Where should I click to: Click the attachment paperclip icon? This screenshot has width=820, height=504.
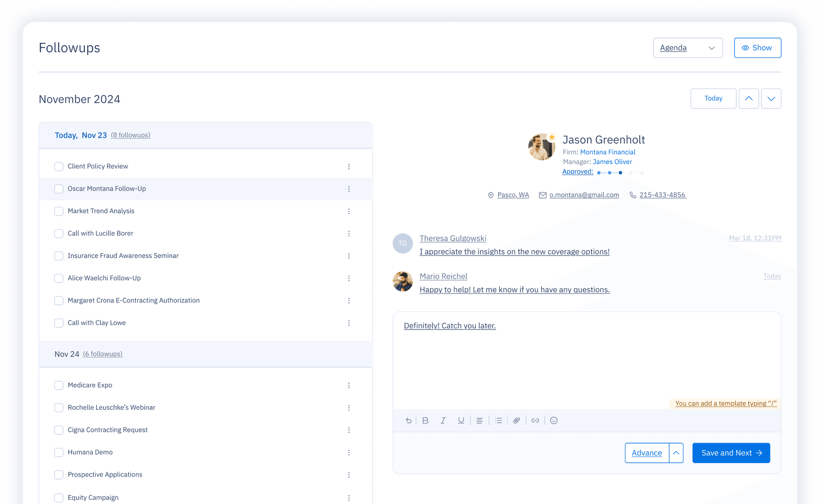516,420
